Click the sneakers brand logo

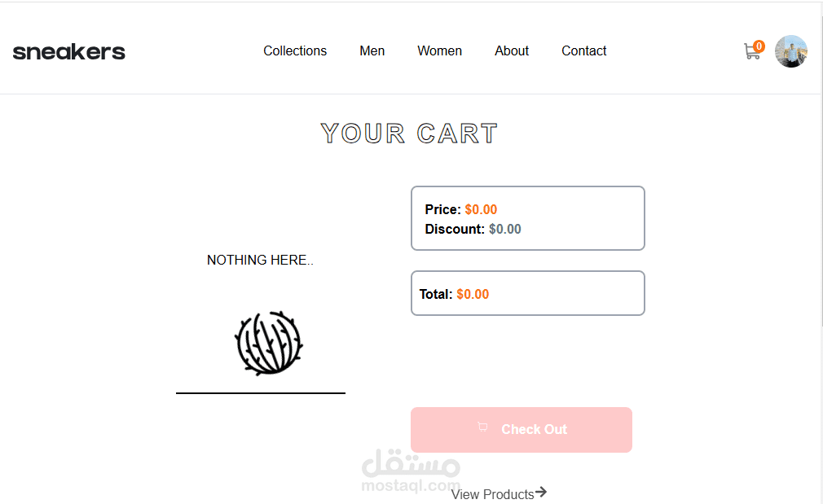(69, 52)
